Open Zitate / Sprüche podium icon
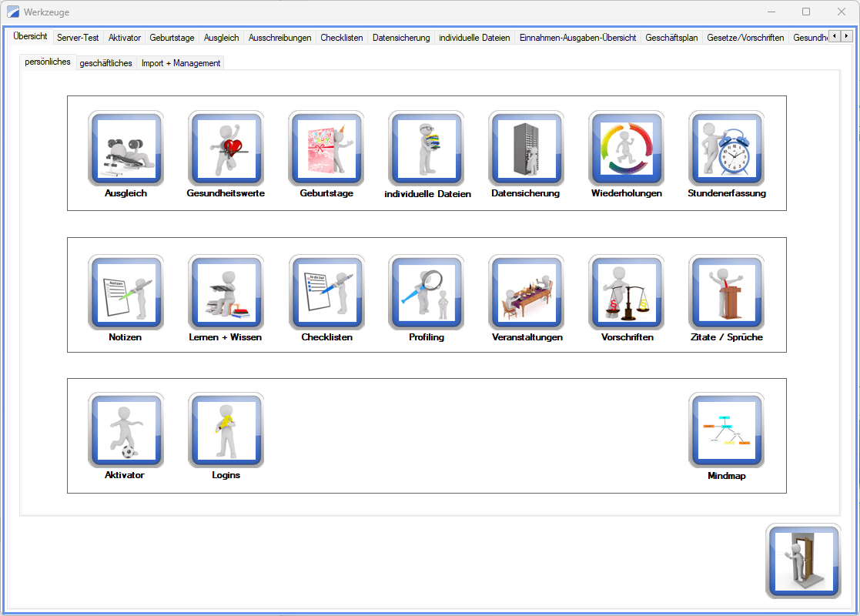 click(x=727, y=293)
